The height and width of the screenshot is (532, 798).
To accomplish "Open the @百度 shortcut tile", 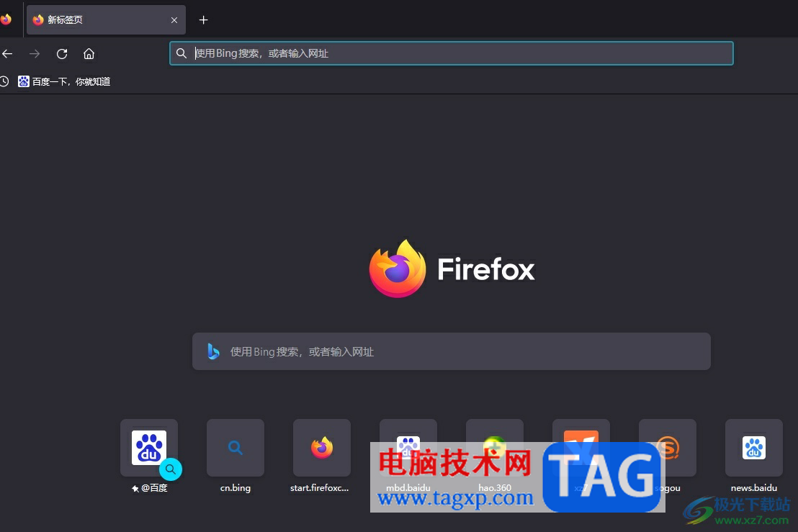I will [149, 448].
